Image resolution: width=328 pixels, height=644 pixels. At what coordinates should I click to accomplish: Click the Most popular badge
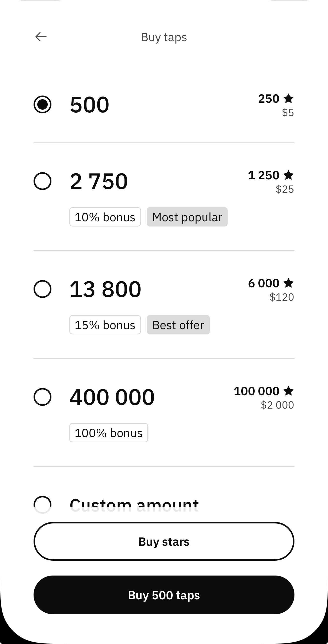(187, 217)
